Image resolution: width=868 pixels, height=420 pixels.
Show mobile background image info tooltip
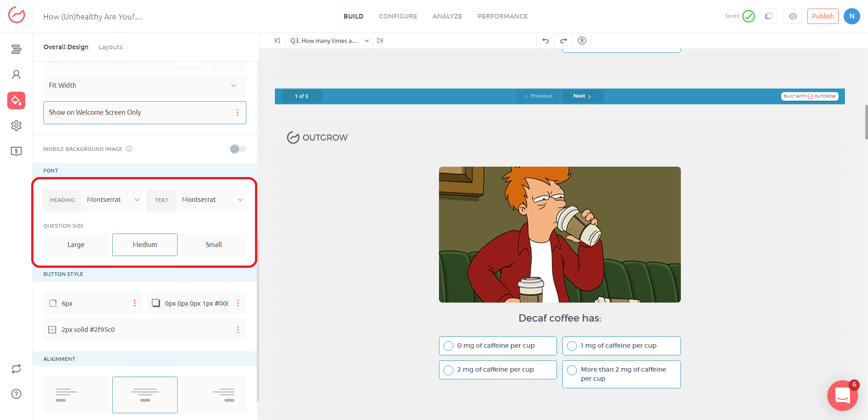pos(129,149)
